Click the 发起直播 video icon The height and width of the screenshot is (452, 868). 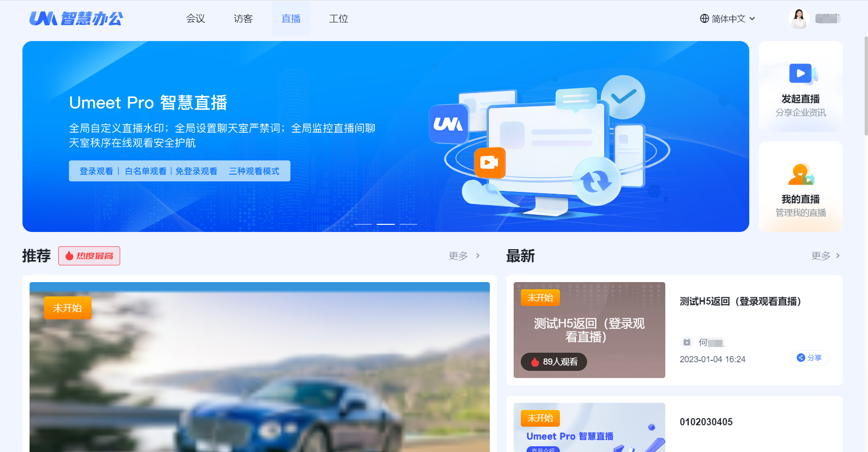803,74
